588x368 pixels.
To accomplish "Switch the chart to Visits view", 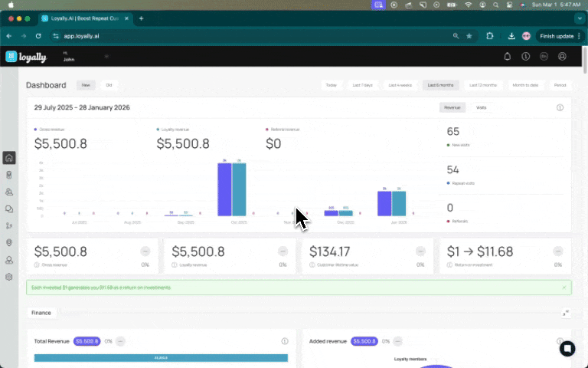I will tap(481, 108).
